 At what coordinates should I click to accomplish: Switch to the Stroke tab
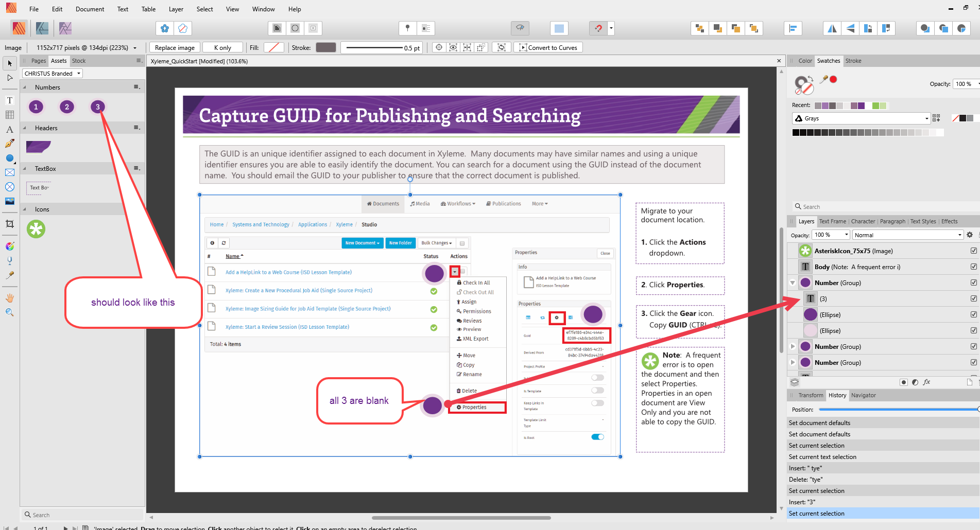point(853,61)
